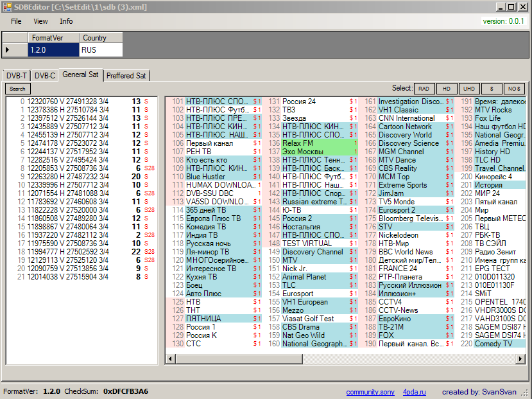Toggle the $ paid channels filter
This screenshot has height=399, width=532.
pyautogui.click(x=491, y=89)
